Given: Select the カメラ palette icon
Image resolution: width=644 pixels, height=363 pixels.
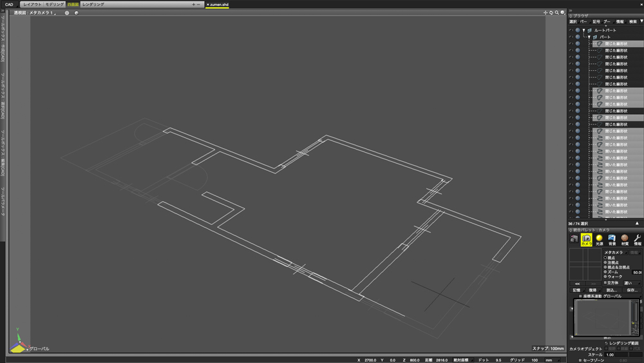Looking at the screenshot, I should (x=586, y=240).
